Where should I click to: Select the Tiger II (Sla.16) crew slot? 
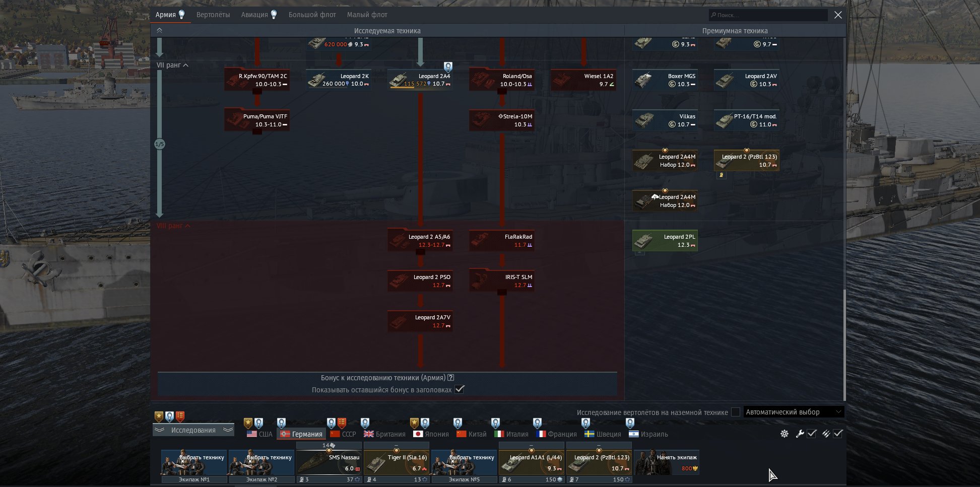(396, 463)
